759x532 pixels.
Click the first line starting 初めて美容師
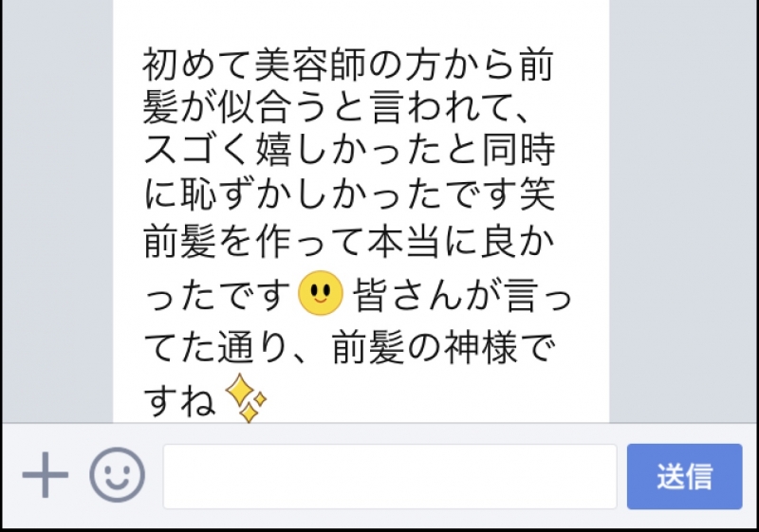(x=348, y=64)
